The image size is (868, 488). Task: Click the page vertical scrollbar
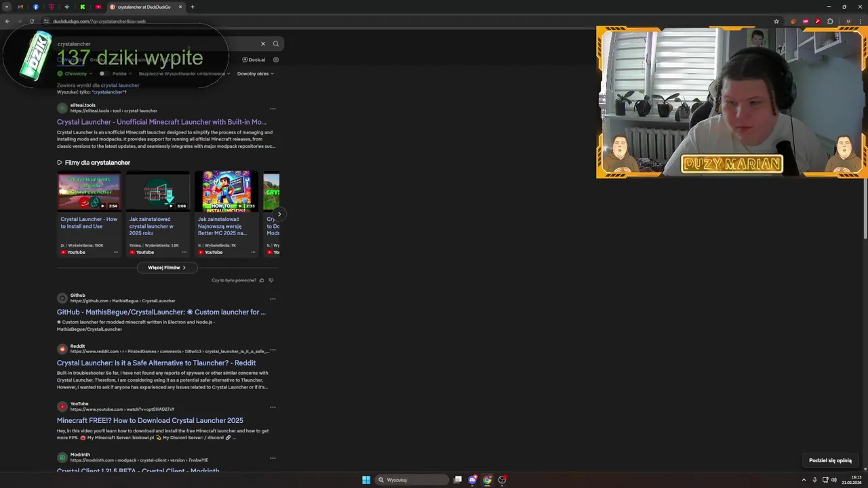[865, 210]
